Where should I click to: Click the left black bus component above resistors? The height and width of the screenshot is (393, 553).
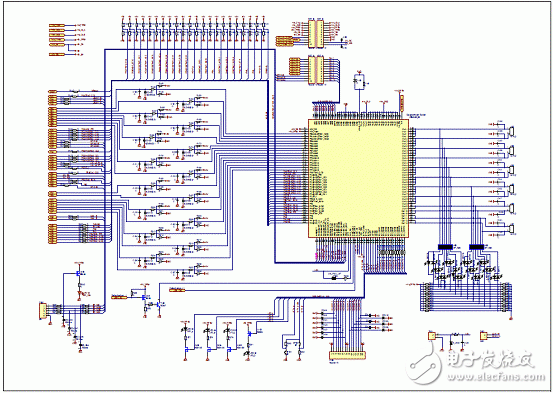coord(445,247)
